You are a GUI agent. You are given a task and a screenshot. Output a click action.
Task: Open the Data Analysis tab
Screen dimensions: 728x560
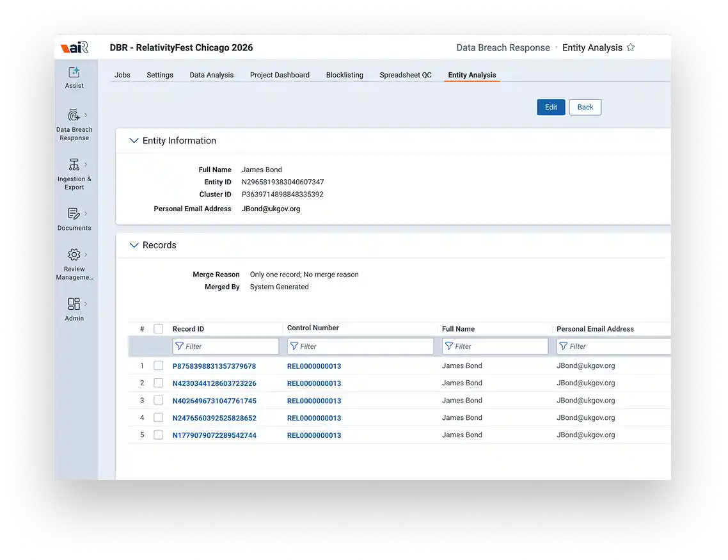point(212,75)
